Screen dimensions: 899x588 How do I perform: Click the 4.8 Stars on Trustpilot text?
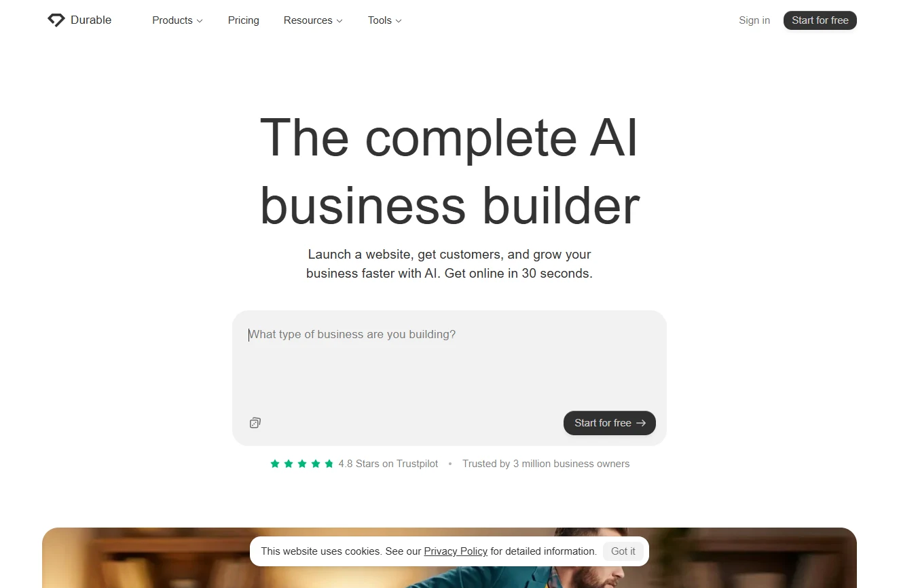[x=388, y=464]
